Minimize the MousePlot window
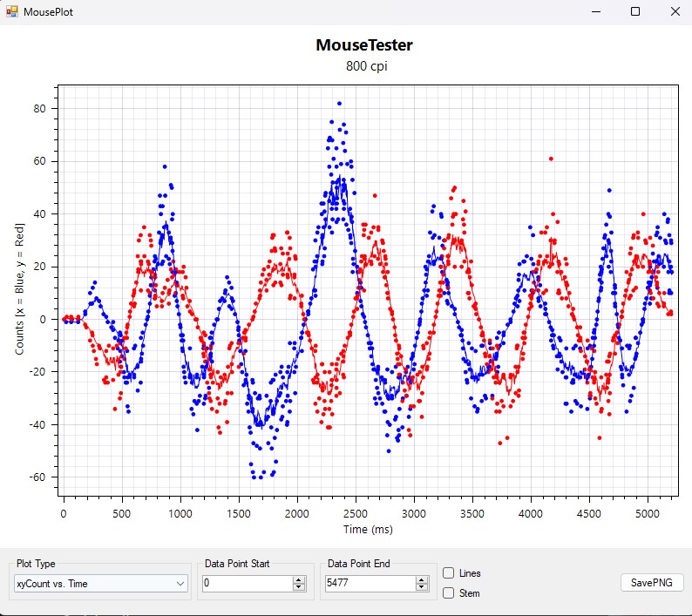Viewport: 692px width, 616px height. (597, 11)
